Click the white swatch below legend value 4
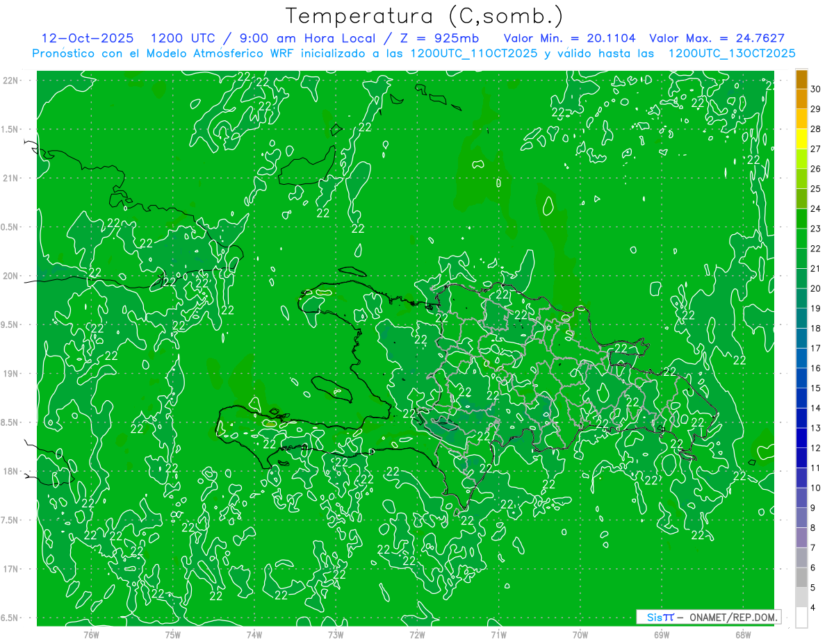Viewport: 834px width, 644px height. [x=801, y=618]
